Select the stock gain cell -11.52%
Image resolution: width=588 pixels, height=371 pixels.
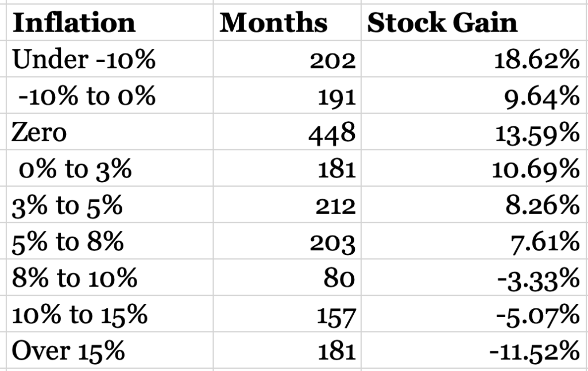(535, 351)
